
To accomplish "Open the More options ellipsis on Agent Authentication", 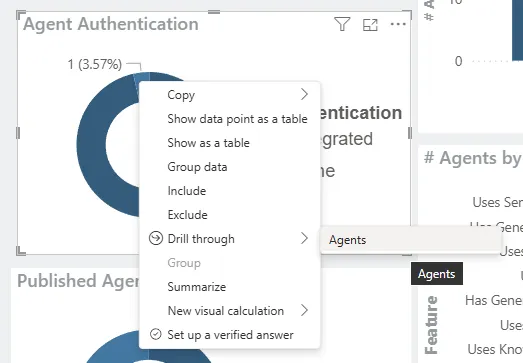I will [398, 24].
